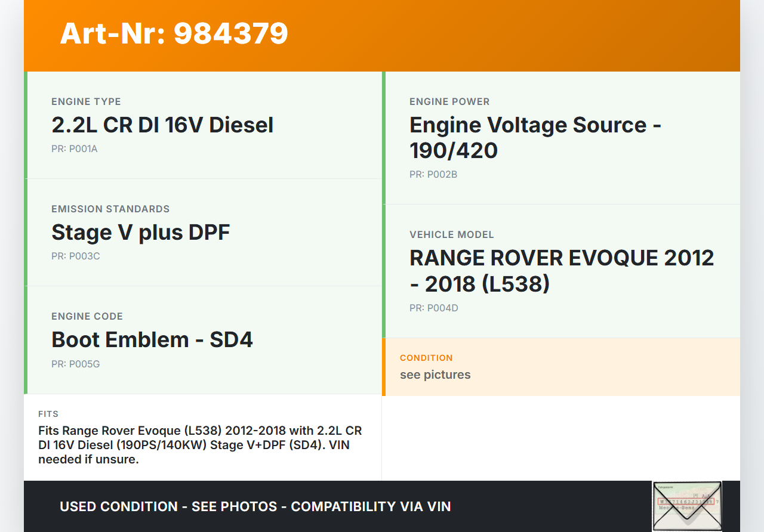This screenshot has width=764, height=532.
Task: Select the Boot Emblem - SD4 value
Action: pyautogui.click(x=152, y=340)
